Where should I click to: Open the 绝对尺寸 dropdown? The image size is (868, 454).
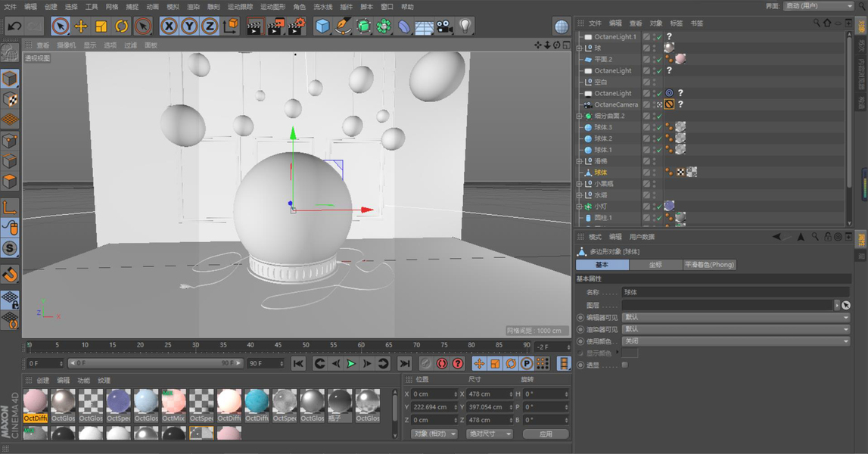[x=490, y=434]
